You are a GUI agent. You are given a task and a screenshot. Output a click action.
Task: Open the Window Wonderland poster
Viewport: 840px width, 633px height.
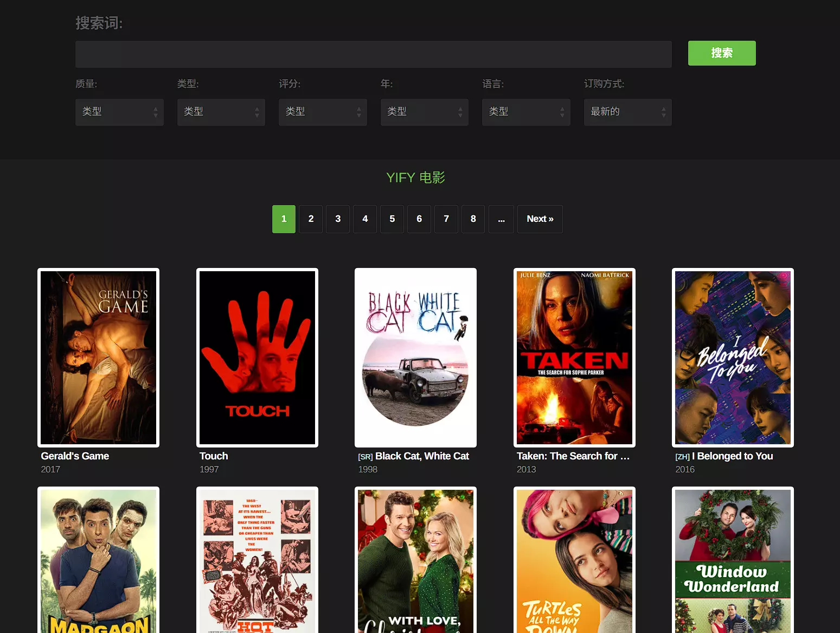tap(733, 561)
